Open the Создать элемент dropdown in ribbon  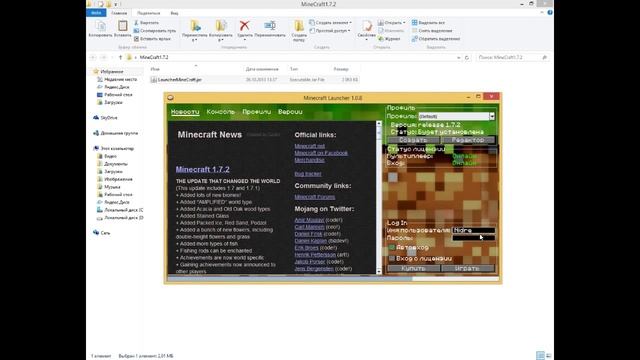(331, 23)
